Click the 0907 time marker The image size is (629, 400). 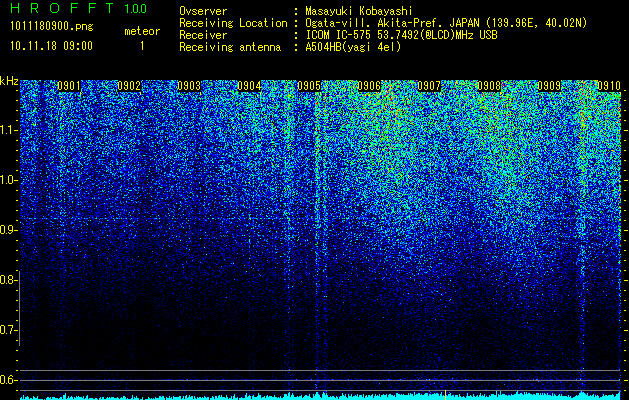tap(429, 86)
